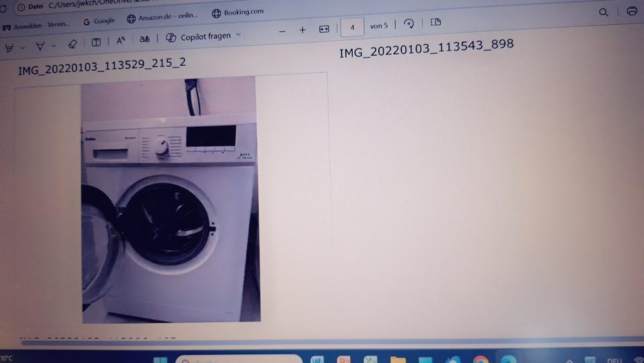Open the Anmelden - Verein bookmark

click(36, 26)
